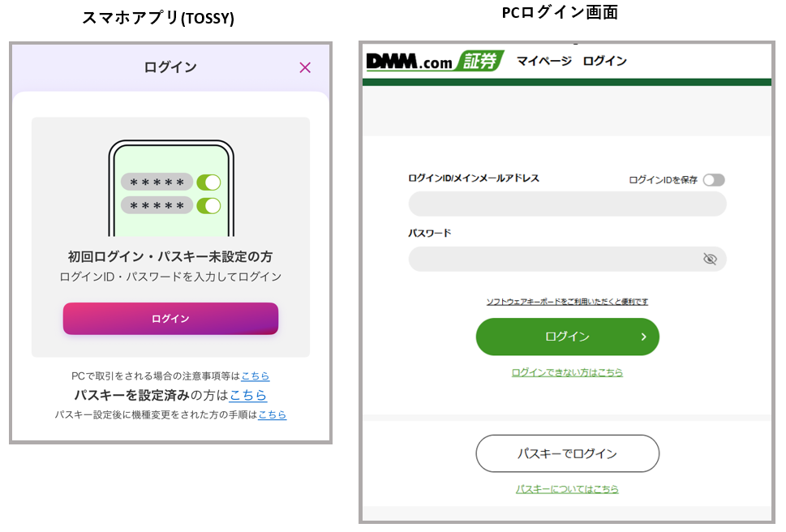
Task: Click the first masked asterisk field in illustration
Action: pyautogui.click(x=157, y=182)
